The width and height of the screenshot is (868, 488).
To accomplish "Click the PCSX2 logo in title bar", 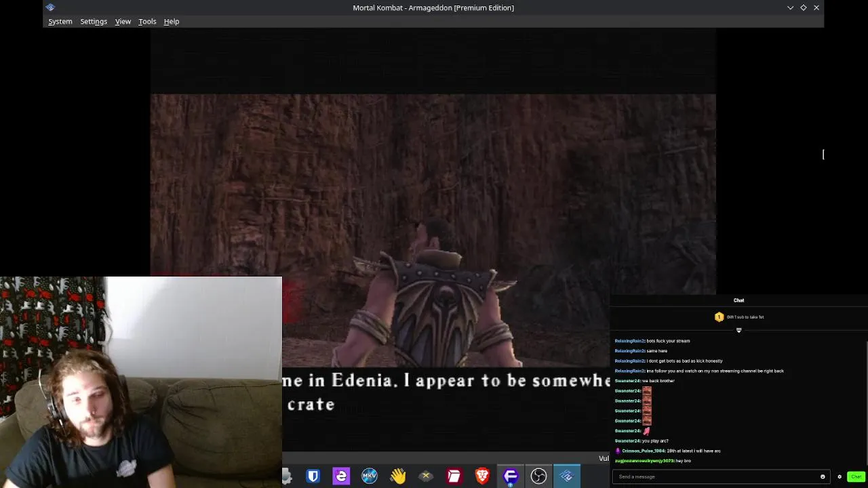I will (x=51, y=7).
